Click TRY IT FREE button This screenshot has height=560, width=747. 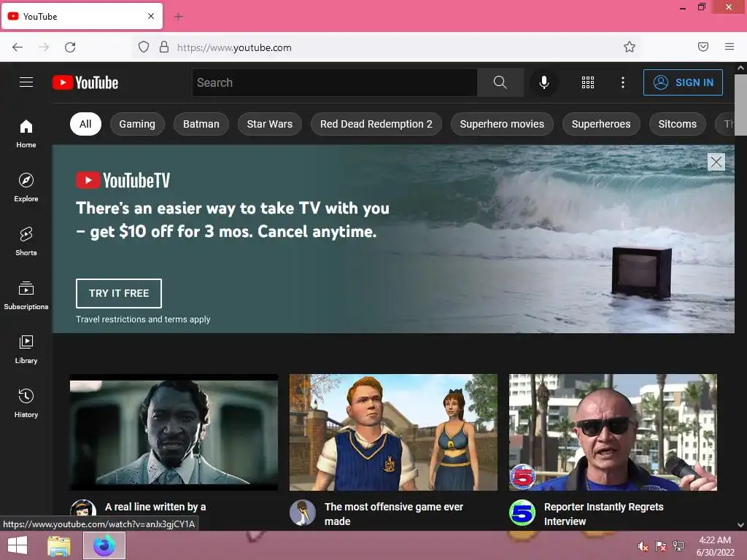tap(119, 293)
